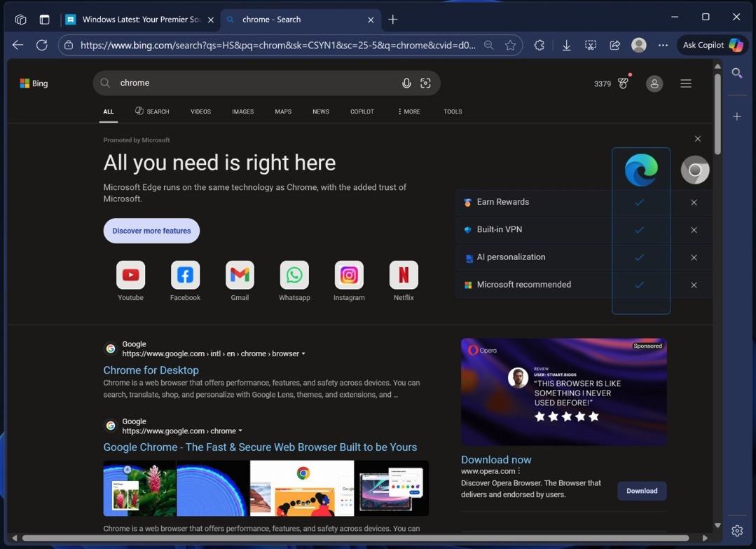Open the Chrome for Desktop link
756x549 pixels.
click(150, 370)
